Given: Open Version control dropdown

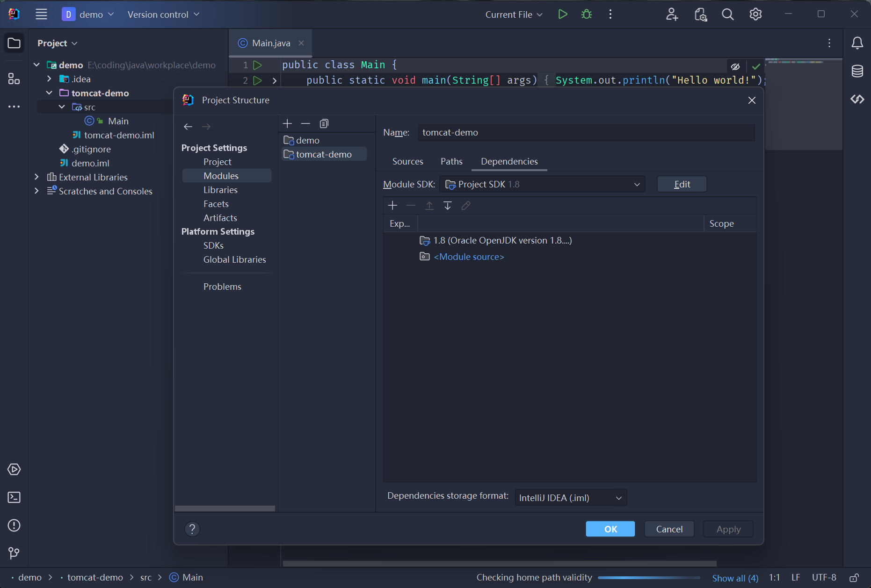Looking at the screenshot, I should (x=163, y=14).
